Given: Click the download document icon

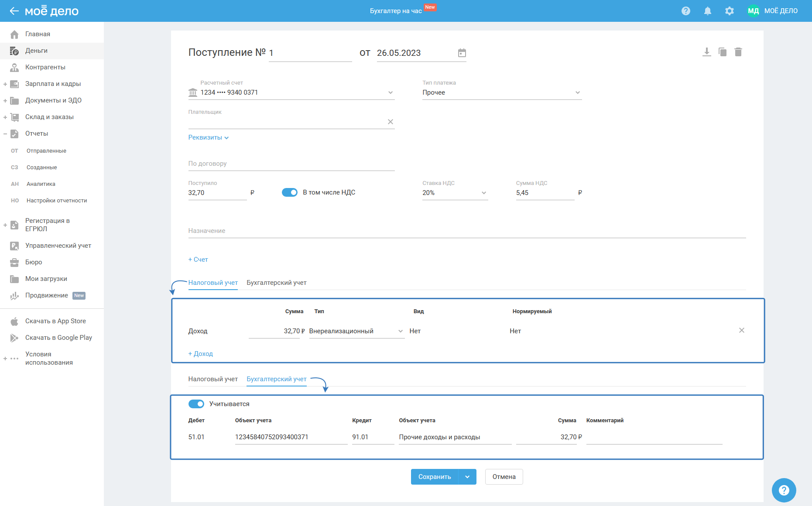Looking at the screenshot, I should (706, 52).
